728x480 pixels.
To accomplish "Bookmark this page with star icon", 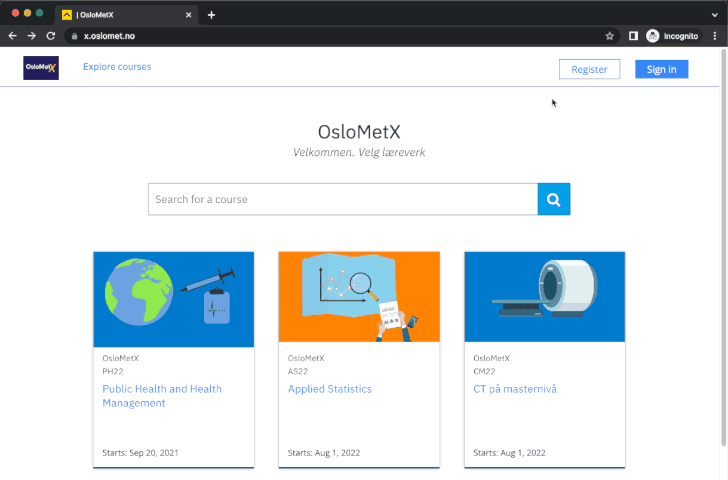I will coord(610,36).
